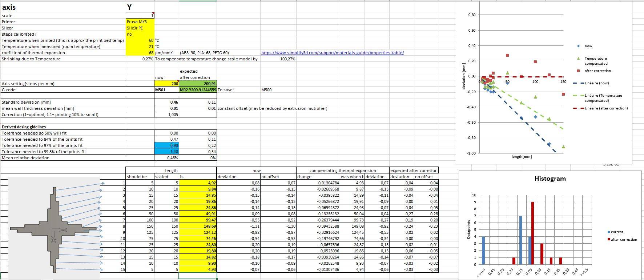The height and width of the screenshot is (280, 644).
Task: Click the 'Histogram' chart title
Action: [550, 179]
